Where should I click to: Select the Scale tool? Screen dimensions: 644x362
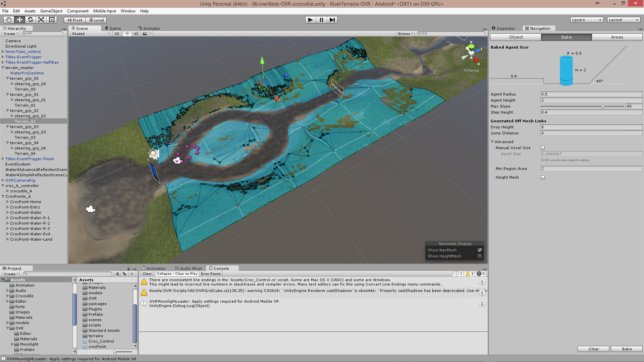[x=41, y=20]
